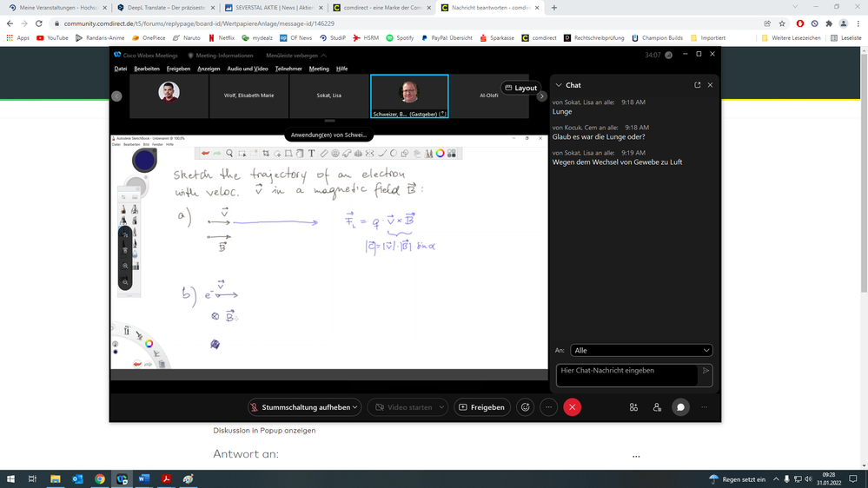The height and width of the screenshot is (488, 868).
Task: Open the Webex Datei menu
Action: point(121,69)
